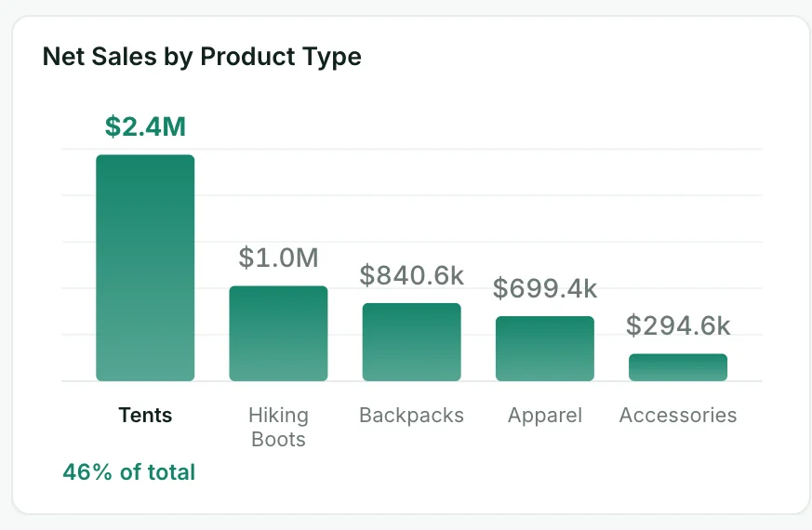Select the Backpacks bar
The width and height of the screenshot is (812, 530).
(x=412, y=342)
